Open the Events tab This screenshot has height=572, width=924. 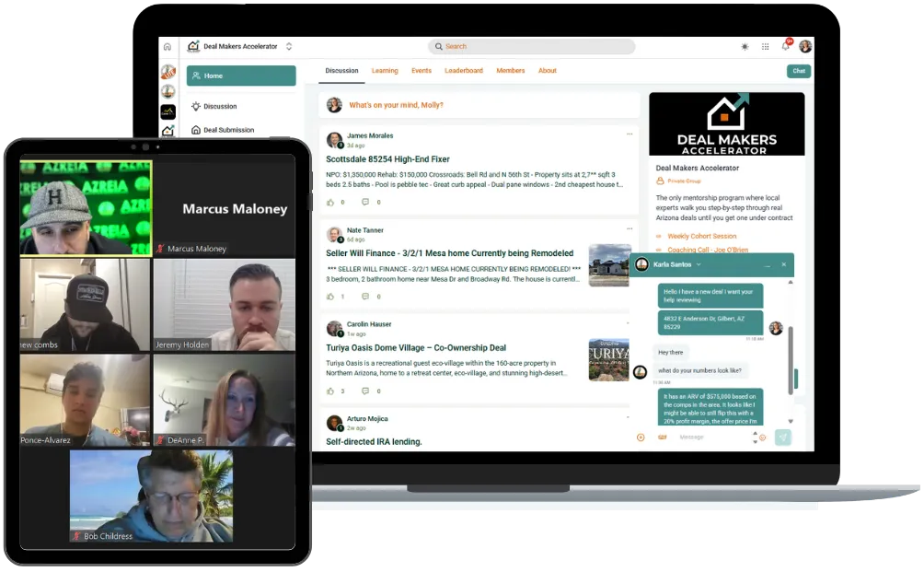click(x=422, y=71)
